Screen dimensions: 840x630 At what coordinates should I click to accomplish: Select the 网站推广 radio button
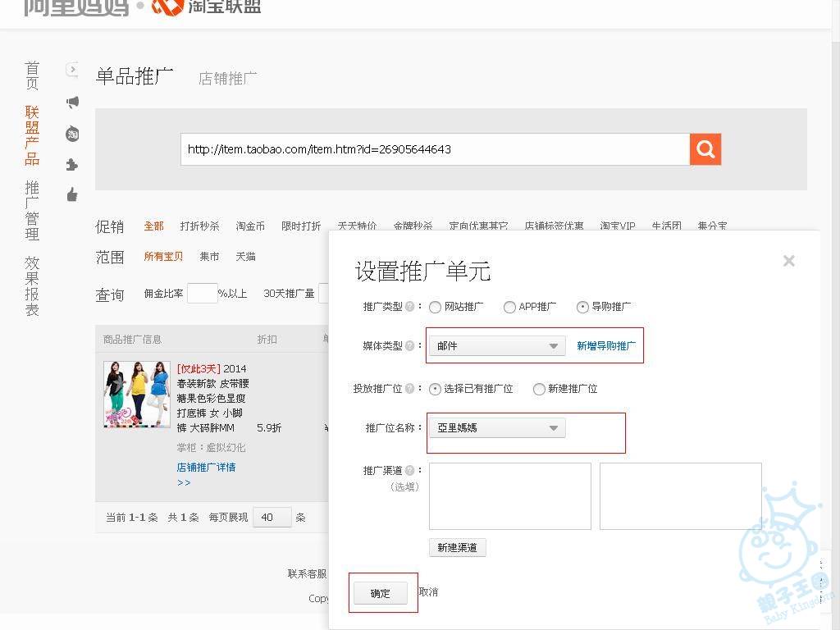(435, 307)
